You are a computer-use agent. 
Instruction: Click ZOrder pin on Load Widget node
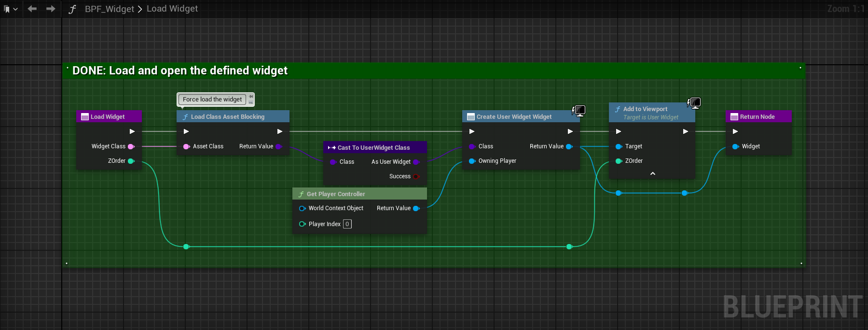click(x=131, y=161)
